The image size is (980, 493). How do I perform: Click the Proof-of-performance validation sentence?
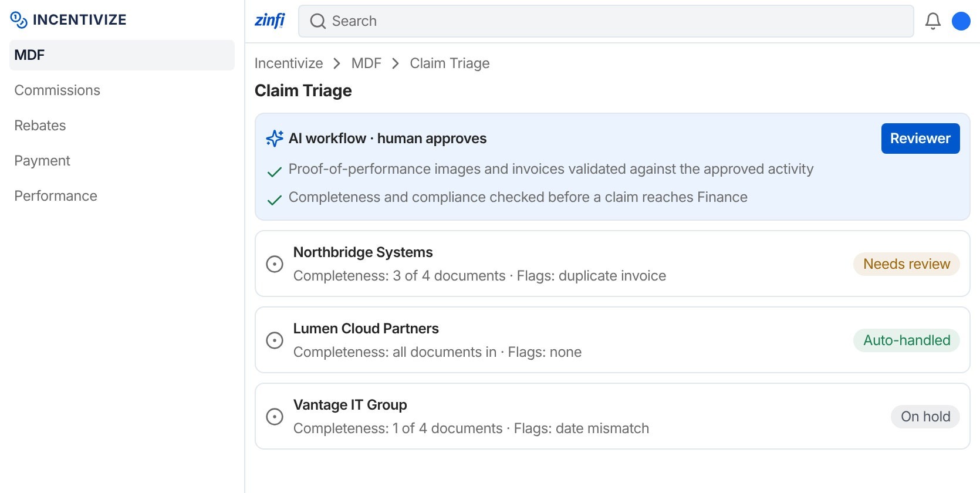coord(551,169)
